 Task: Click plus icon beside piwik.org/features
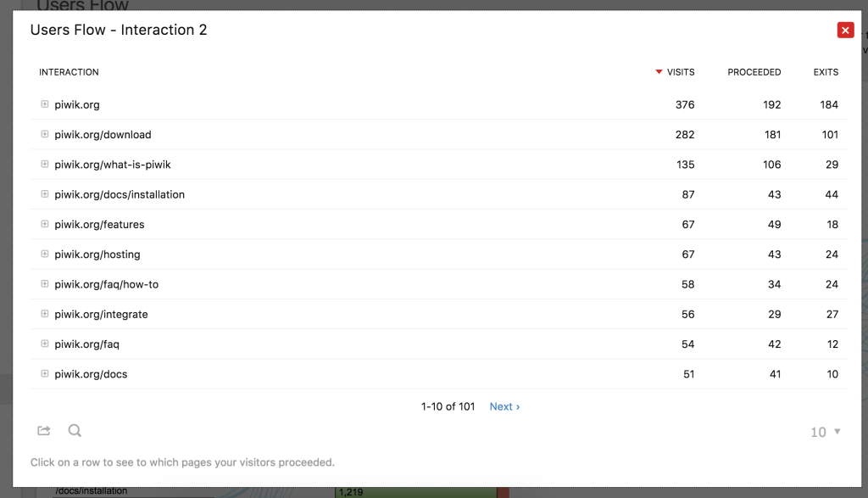[45, 224]
